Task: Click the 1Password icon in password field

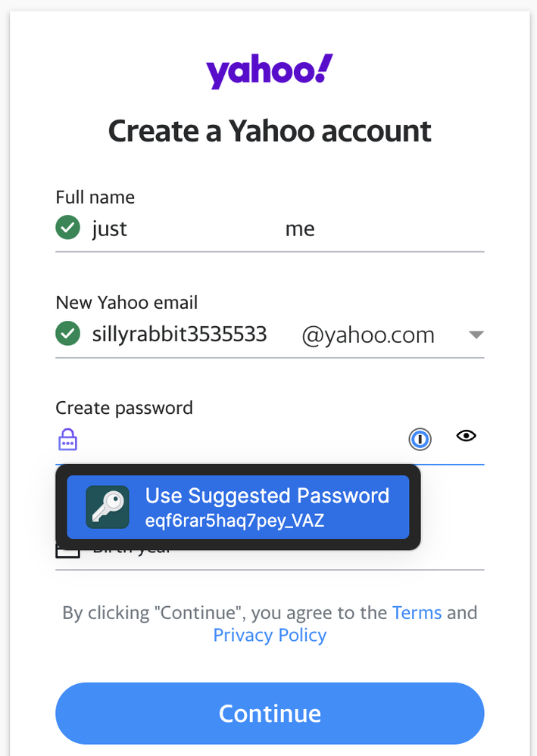Action: (420, 438)
